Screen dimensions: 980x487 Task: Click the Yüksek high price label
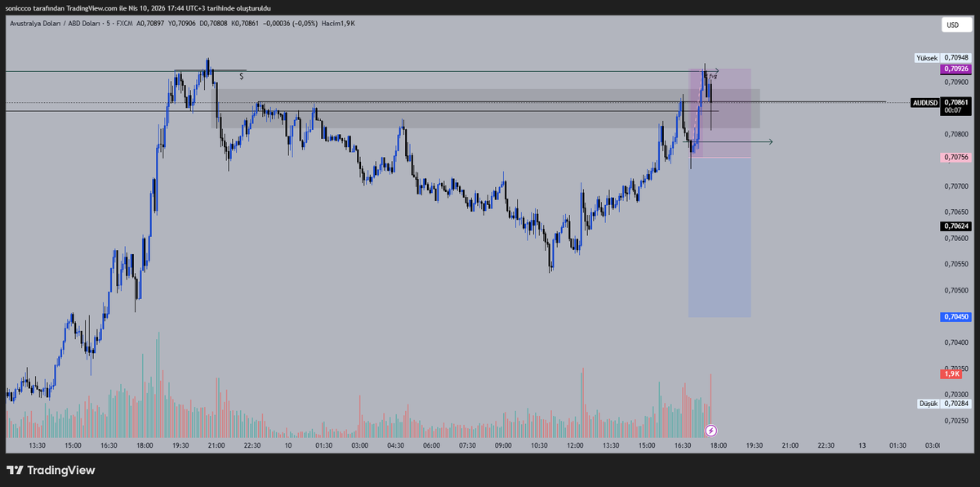(926, 58)
